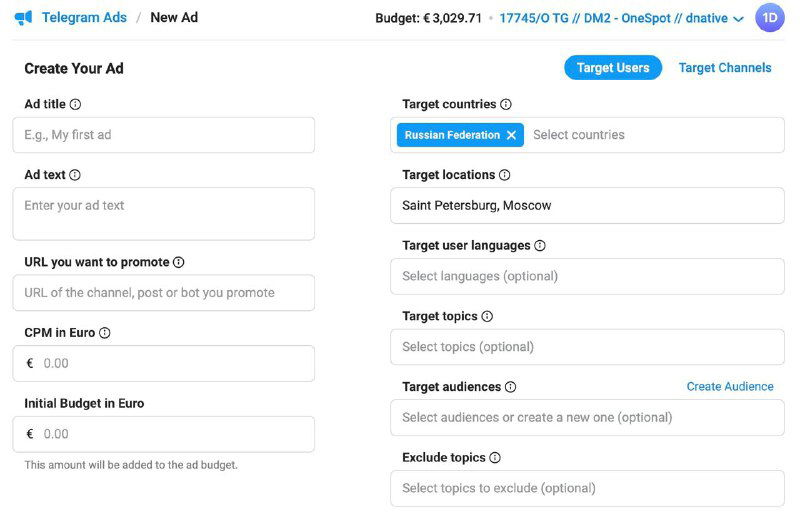Image resolution: width=800 pixels, height=516 pixels.
Task: Click info icon beside Target user languages
Action: click(x=540, y=245)
